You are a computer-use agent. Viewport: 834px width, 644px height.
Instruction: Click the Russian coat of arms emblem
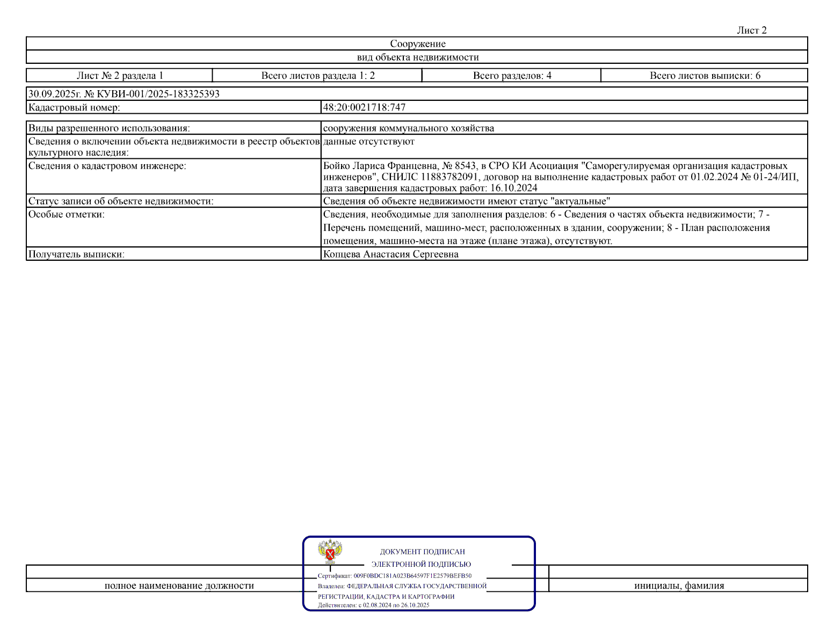point(330,552)
